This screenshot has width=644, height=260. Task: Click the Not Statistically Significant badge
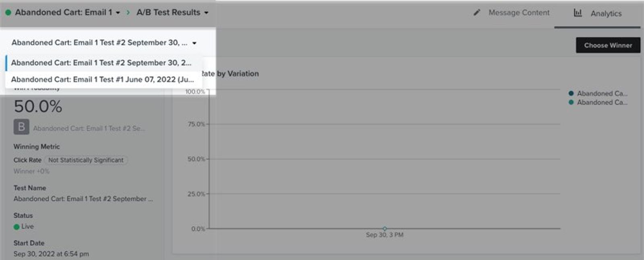(86, 160)
